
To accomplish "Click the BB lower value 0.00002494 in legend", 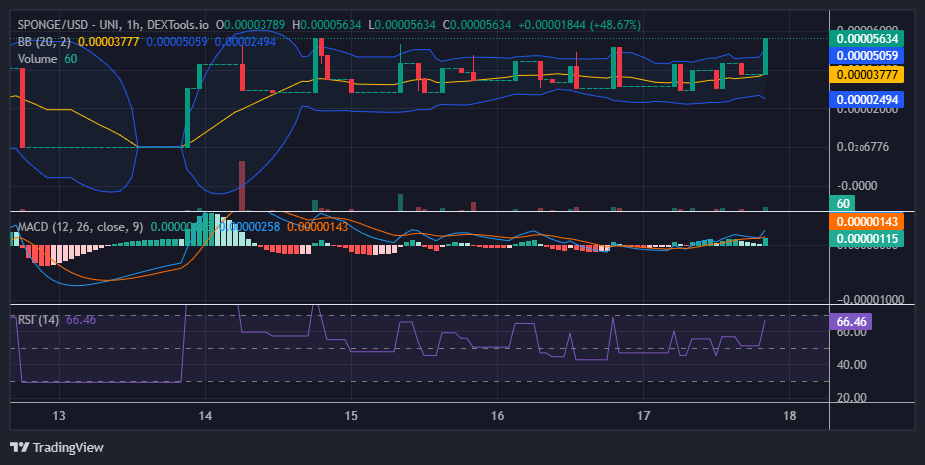I will pyautogui.click(x=245, y=42).
